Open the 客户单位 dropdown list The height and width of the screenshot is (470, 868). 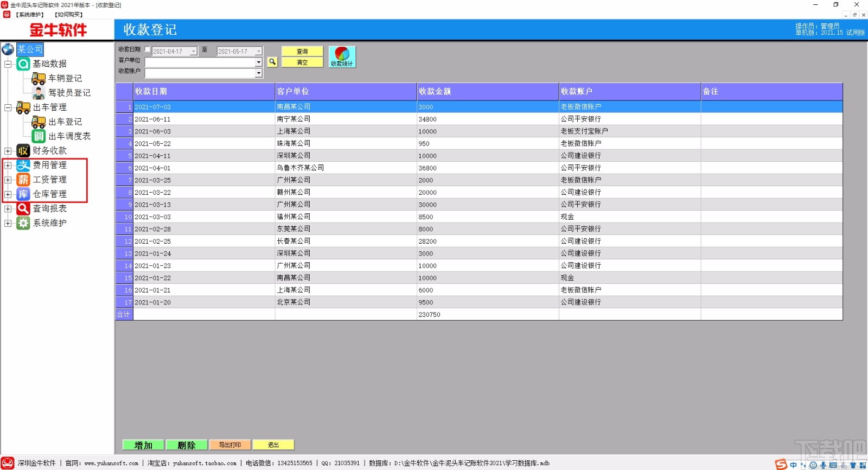click(259, 62)
